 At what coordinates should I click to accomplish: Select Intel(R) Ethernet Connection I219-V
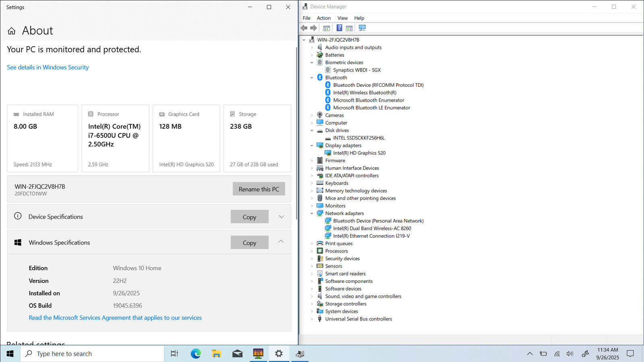pos(372,236)
